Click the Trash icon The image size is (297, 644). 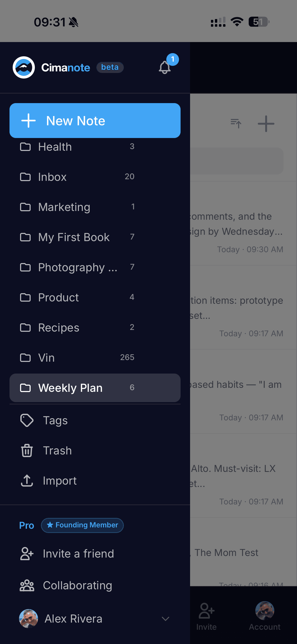[x=27, y=450]
